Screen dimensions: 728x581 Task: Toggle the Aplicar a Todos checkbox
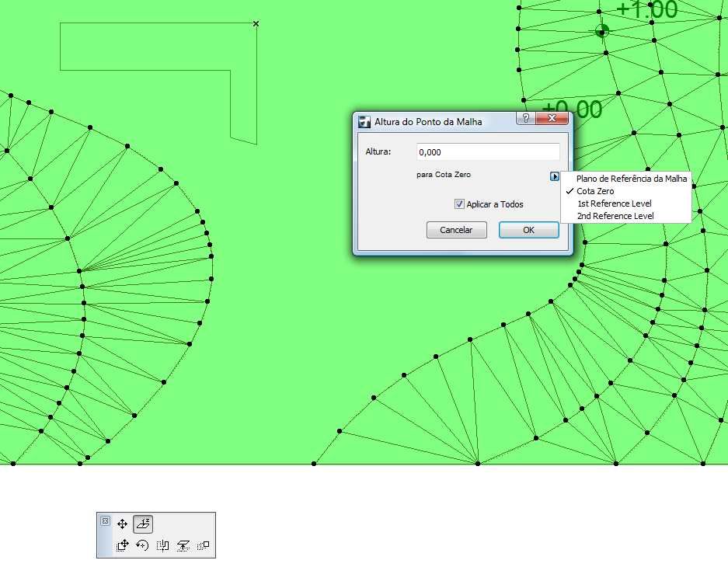coord(459,204)
